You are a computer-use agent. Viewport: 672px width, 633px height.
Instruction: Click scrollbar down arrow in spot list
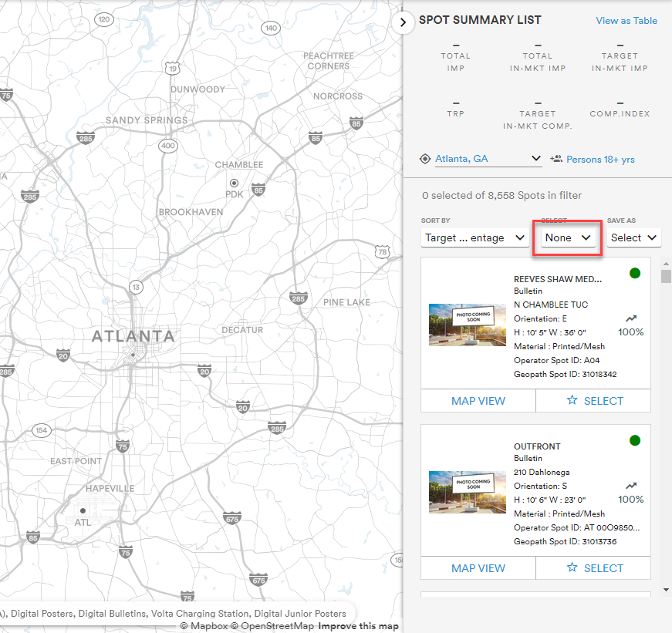(666, 590)
